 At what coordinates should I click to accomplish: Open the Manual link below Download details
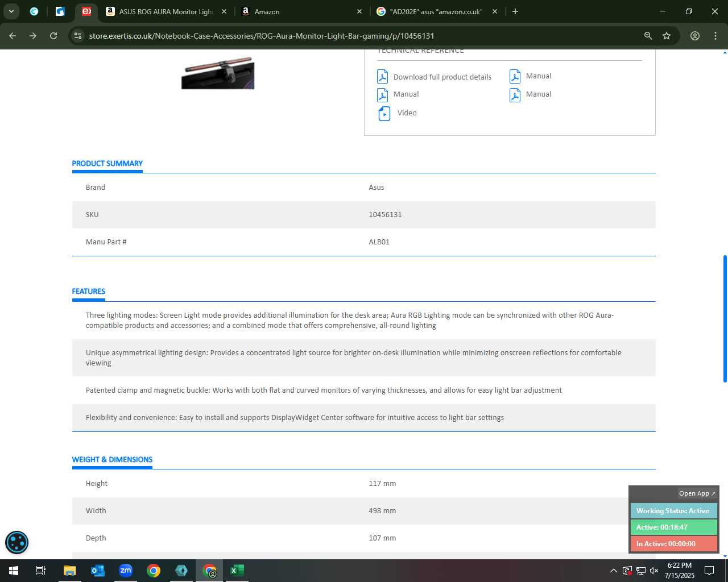pyautogui.click(x=406, y=94)
